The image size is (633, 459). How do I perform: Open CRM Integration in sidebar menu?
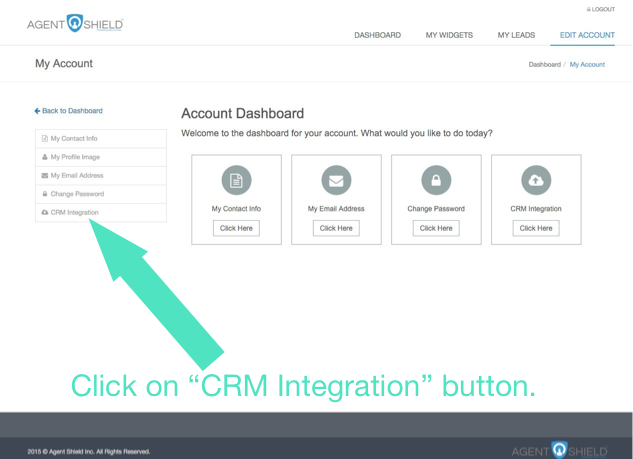coord(101,213)
